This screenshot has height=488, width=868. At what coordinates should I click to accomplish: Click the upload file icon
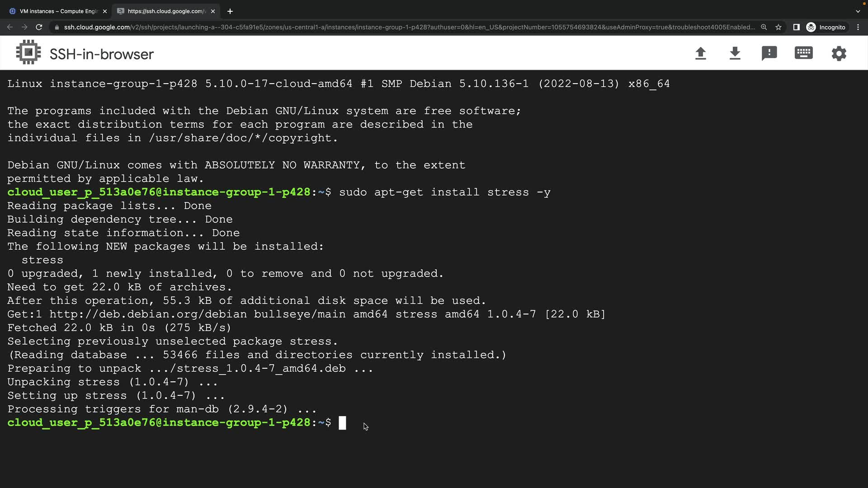(x=700, y=53)
